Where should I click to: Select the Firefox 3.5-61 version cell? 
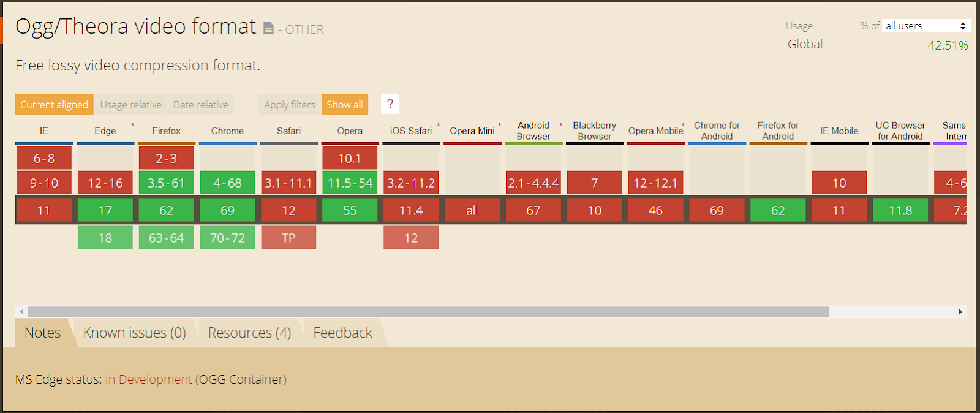pyautogui.click(x=167, y=183)
